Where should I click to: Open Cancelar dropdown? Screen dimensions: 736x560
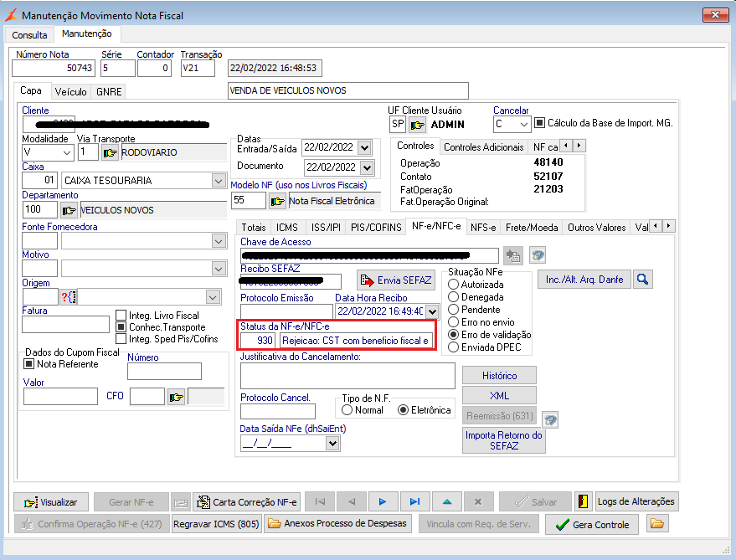524,125
